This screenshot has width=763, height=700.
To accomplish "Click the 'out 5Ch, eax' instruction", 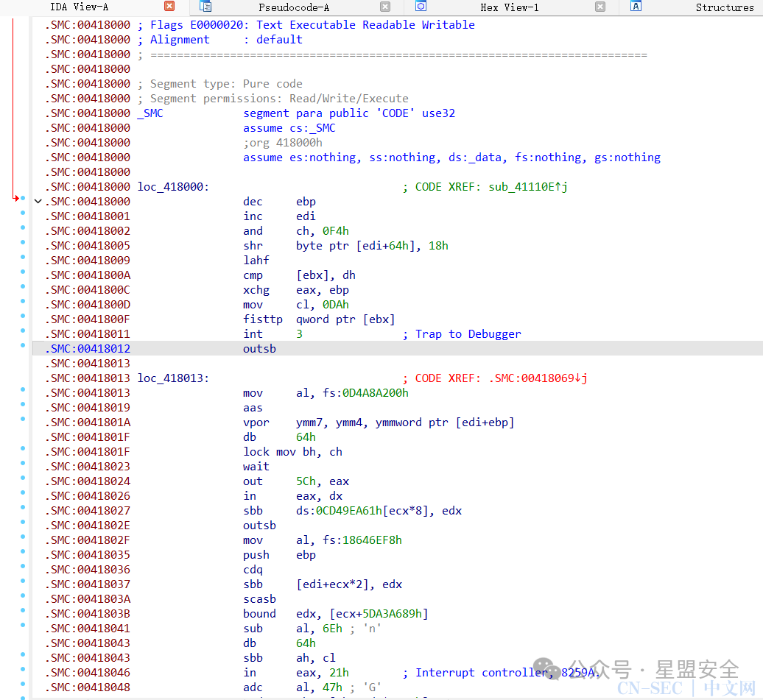I will pos(296,481).
